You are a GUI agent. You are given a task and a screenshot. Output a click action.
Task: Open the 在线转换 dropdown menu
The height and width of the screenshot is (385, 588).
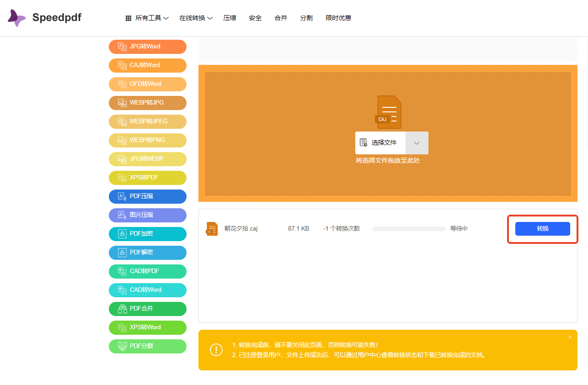click(x=196, y=18)
